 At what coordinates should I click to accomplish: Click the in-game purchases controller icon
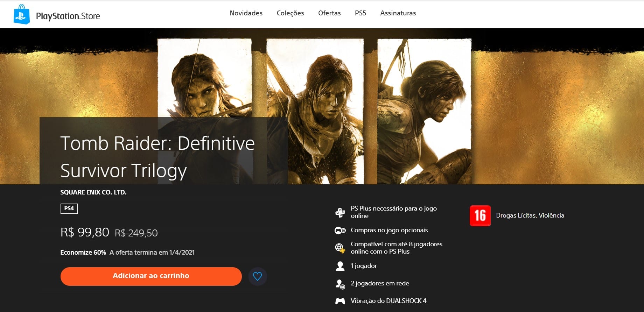pos(340,231)
